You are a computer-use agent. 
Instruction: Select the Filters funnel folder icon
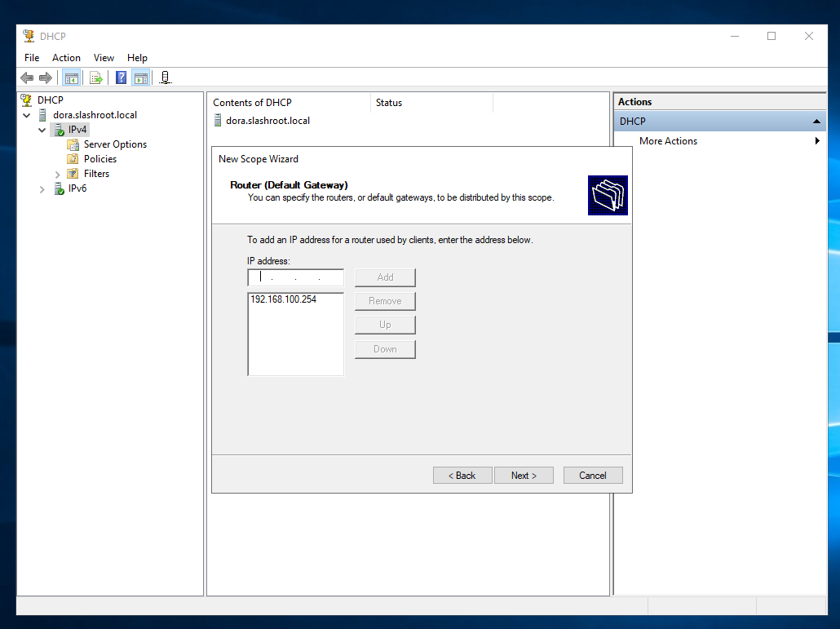[73, 174]
